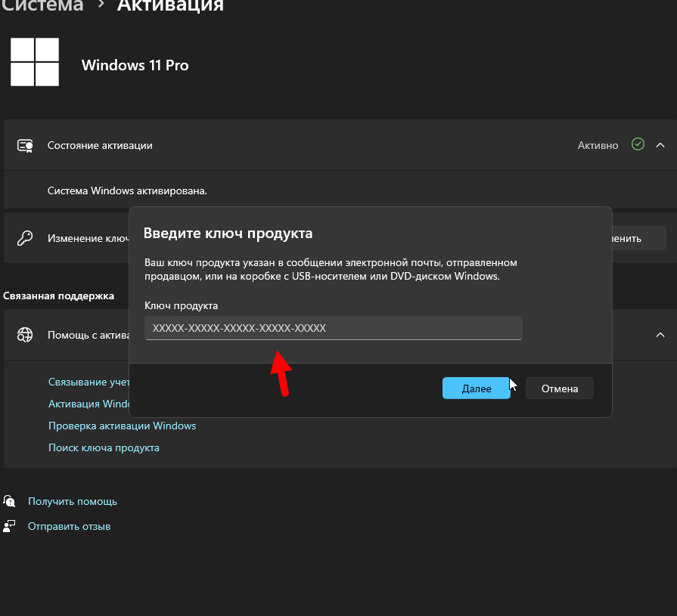Collapse the Помощь с активацией section chevron
Screen dimensions: 677x616
coord(660,334)
